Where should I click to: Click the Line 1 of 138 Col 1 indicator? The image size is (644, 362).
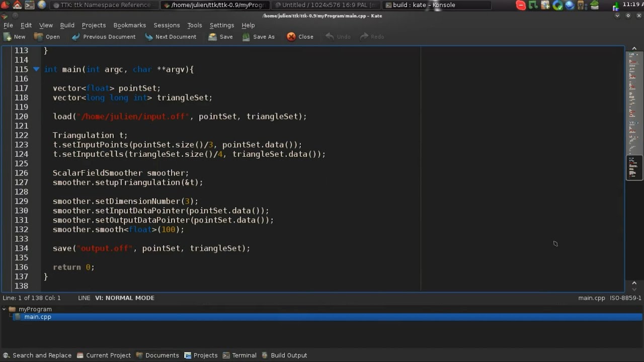point(32,298)
